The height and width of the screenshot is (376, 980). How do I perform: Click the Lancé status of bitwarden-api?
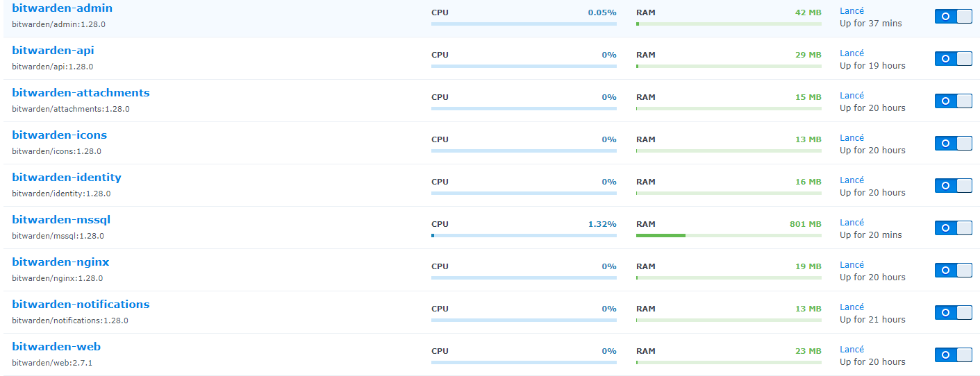point(852,53)
